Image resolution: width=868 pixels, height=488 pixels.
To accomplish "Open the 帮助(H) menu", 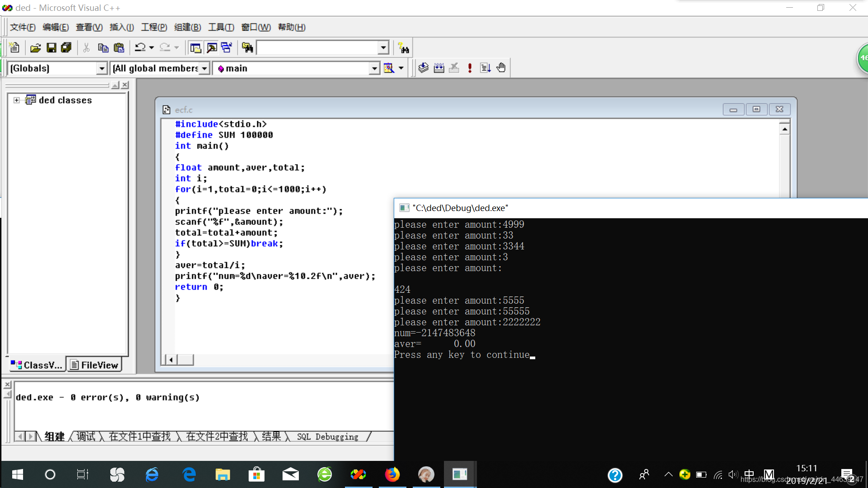I will pyautogui.click(x=292, y=27).
